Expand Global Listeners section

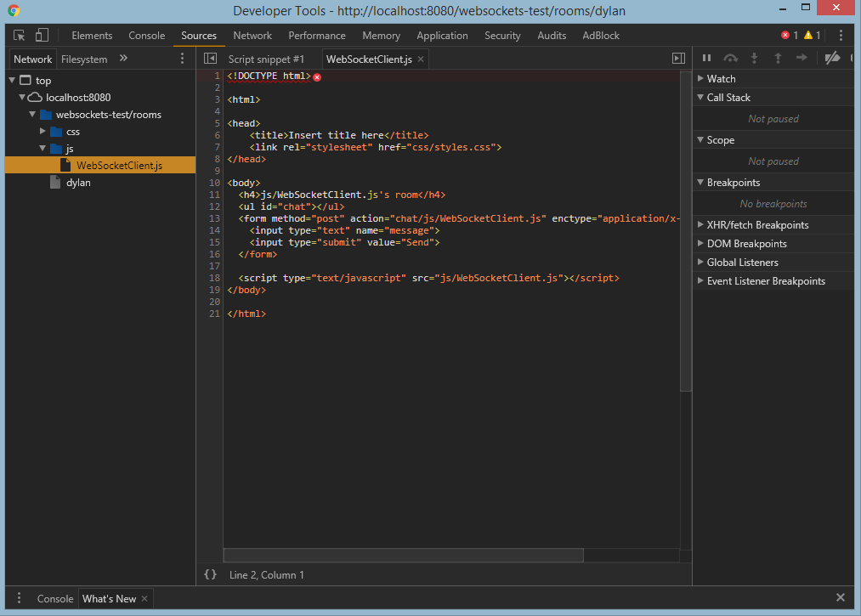(700, 262)
